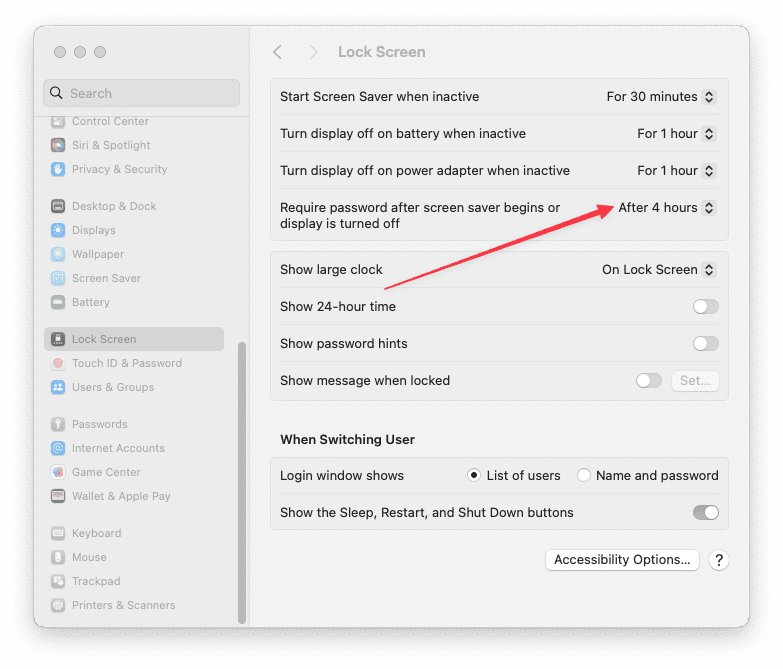Go forward with the right chevron

pos(314,52)
